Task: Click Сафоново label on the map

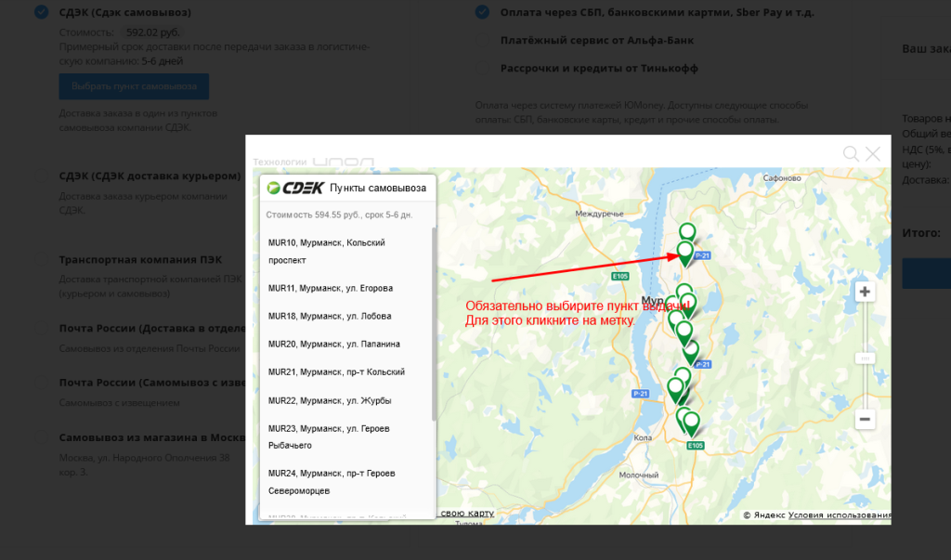Action: click(782, 178)
